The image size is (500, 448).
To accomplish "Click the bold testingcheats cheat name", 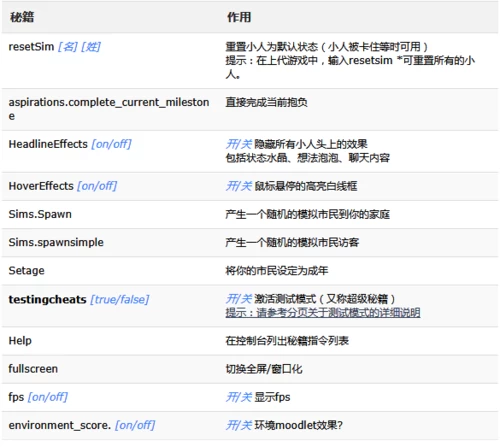I will point(47,299).
